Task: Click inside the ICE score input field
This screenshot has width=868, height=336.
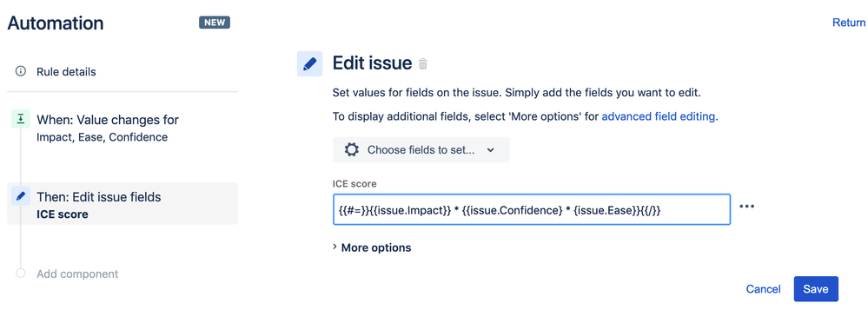Action: coord(532,209)
